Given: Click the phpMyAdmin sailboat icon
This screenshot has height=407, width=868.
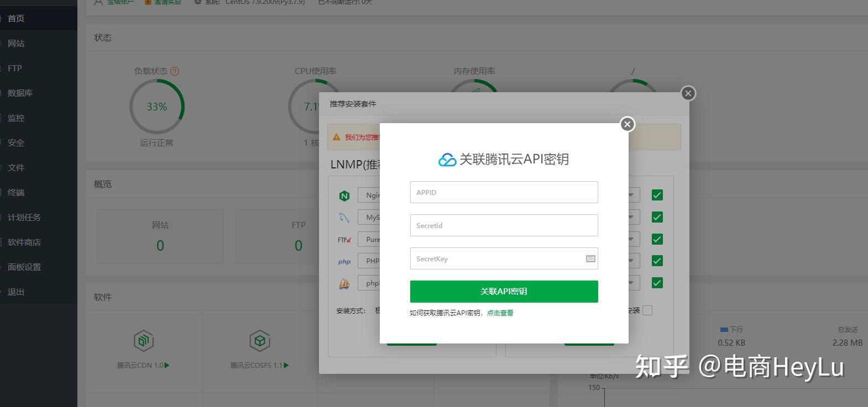Looking at the screenshot, I should pyautogui.click(x=344, y=284).
